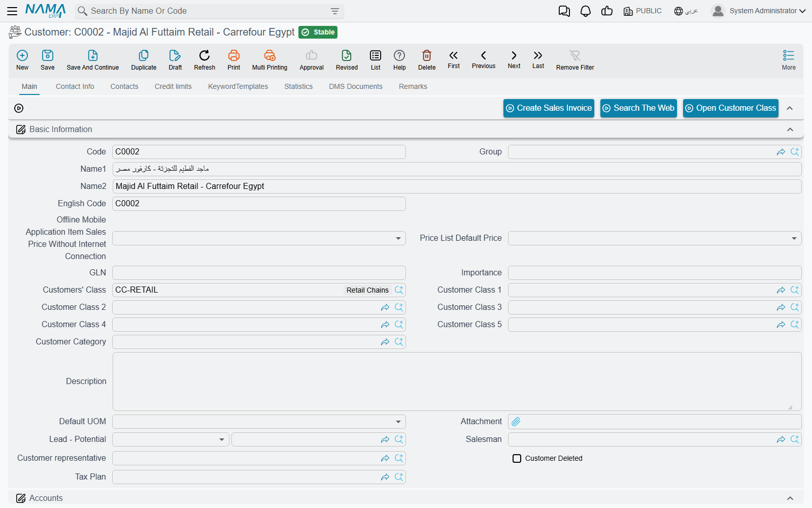812x508 pixels.
Task: Save record as Draft
Action: [x=175, y=60]
